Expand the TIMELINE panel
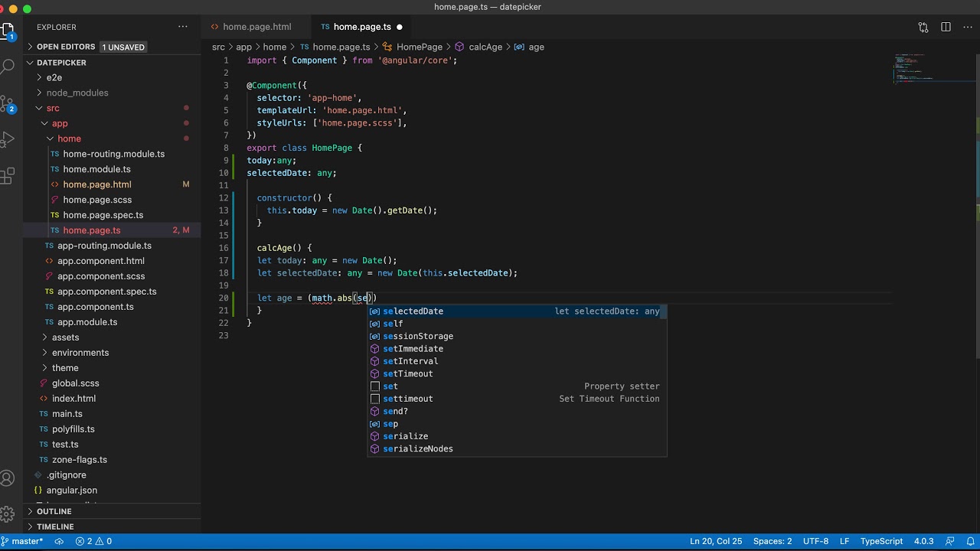 coord(55,527)
